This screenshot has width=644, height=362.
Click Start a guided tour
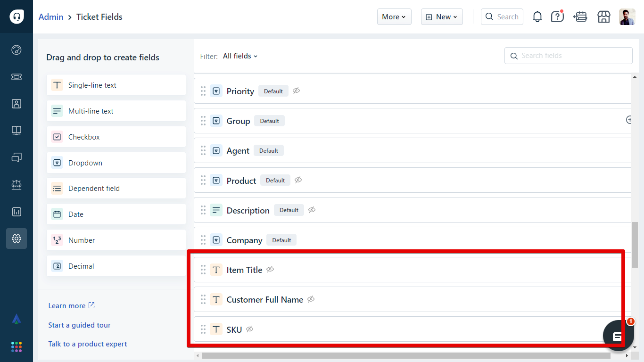pos(79,325)
